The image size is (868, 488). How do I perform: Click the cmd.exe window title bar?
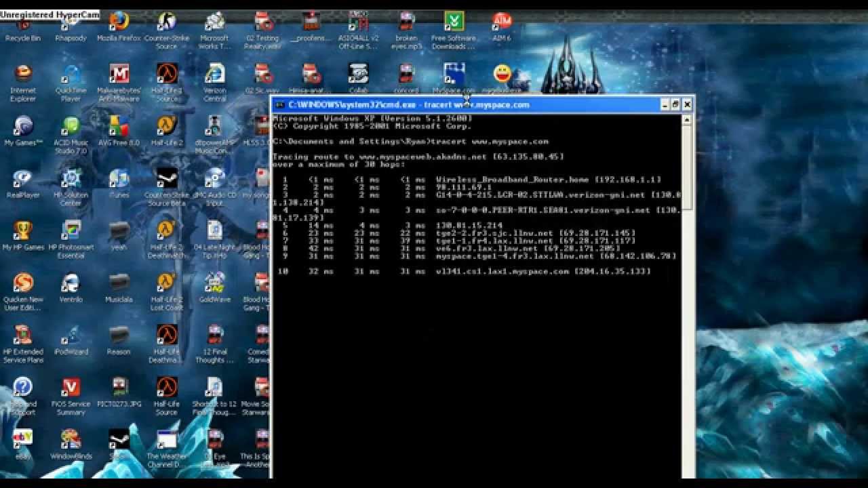(x=468, y=104)
